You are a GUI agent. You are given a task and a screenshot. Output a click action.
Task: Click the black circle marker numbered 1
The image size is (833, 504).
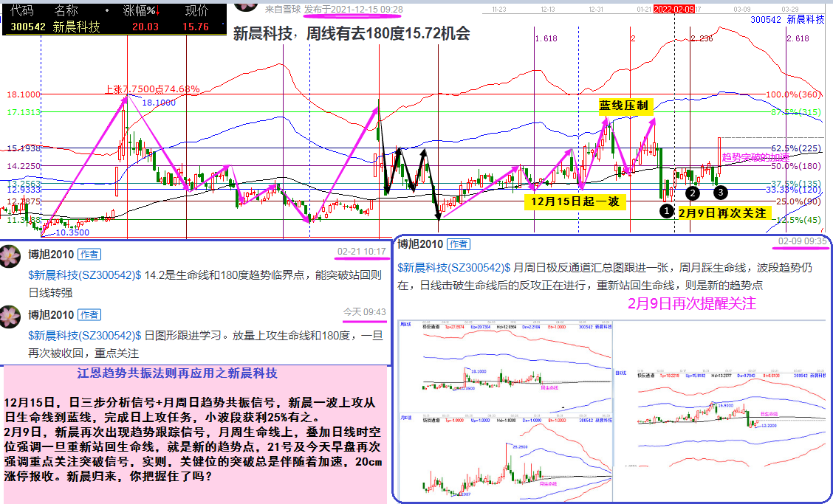point(665,211)
